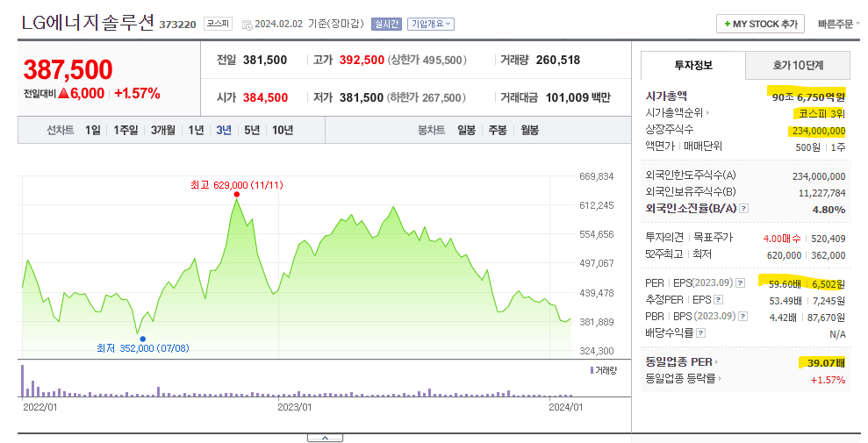Open the 동일업종 등락률 link

tap(683, 379)
